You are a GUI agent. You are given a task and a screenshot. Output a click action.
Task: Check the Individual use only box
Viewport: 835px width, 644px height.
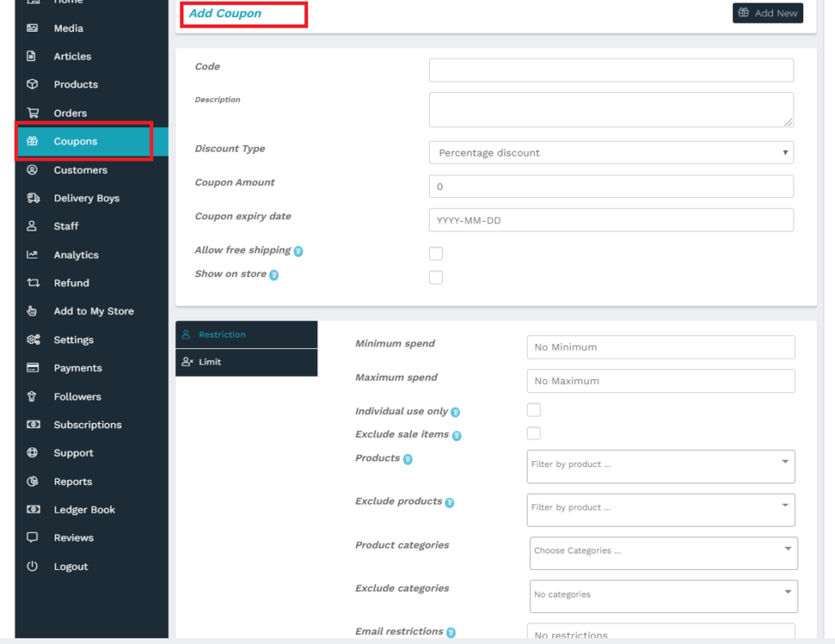click(x=533, y=410)
